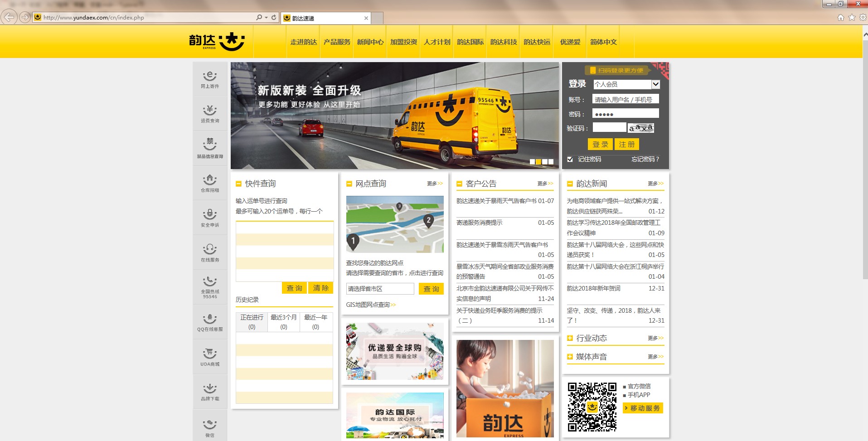The width and height of the screenshot is (868, 441).
Task: Focus the 验证码 captcha input field
Action: click(609, 127)
